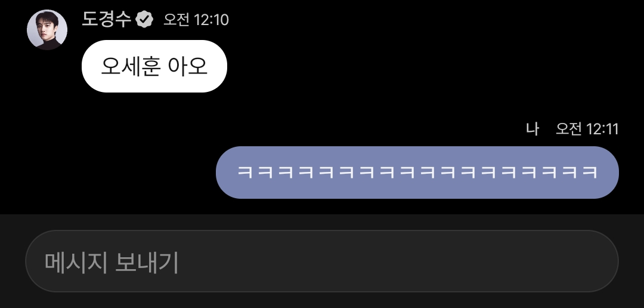Click the word 오세훈 in the message

(x=130, y=66)
